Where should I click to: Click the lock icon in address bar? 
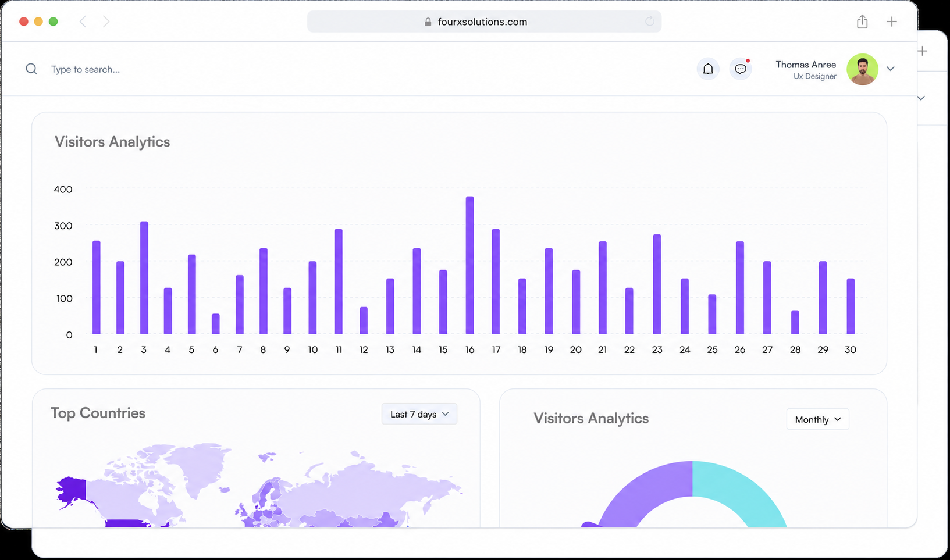point(428,22)
